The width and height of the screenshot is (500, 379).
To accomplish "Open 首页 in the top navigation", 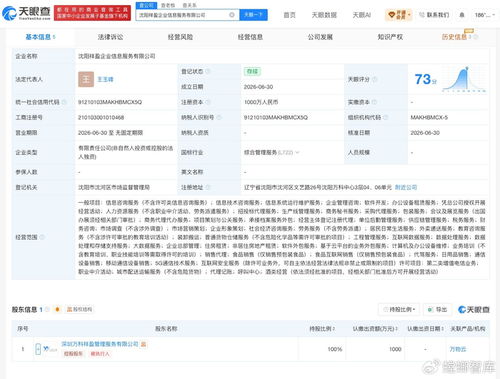I will 289,15.
